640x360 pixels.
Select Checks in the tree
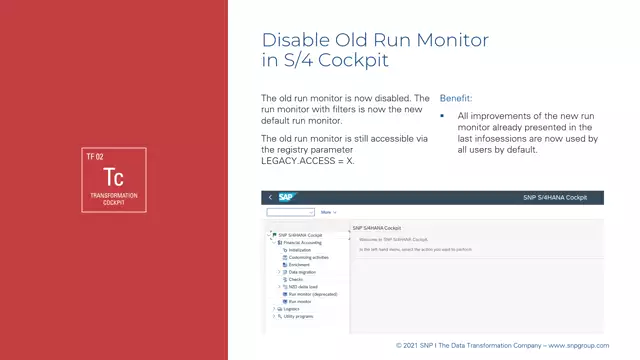pos(296,279)
